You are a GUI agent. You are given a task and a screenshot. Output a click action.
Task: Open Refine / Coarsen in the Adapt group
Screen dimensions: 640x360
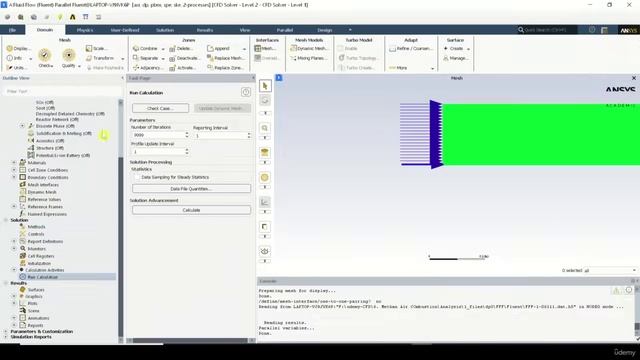click(x=410, y=49)
